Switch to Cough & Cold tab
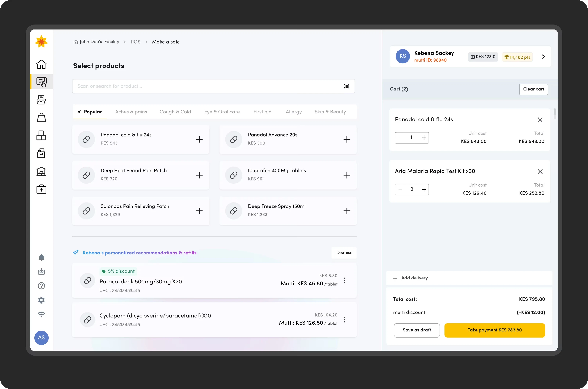This screenshot has width=588, height=389. coord(175,112)
